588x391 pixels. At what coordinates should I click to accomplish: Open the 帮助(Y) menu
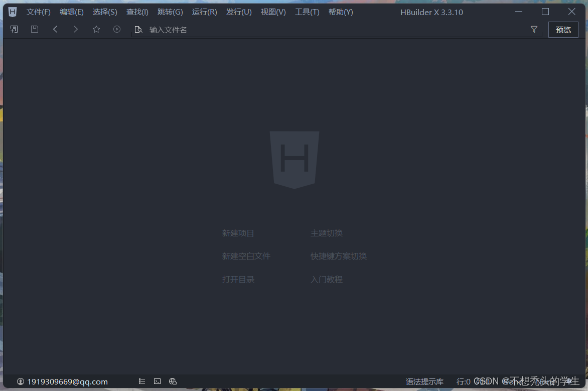341,12
